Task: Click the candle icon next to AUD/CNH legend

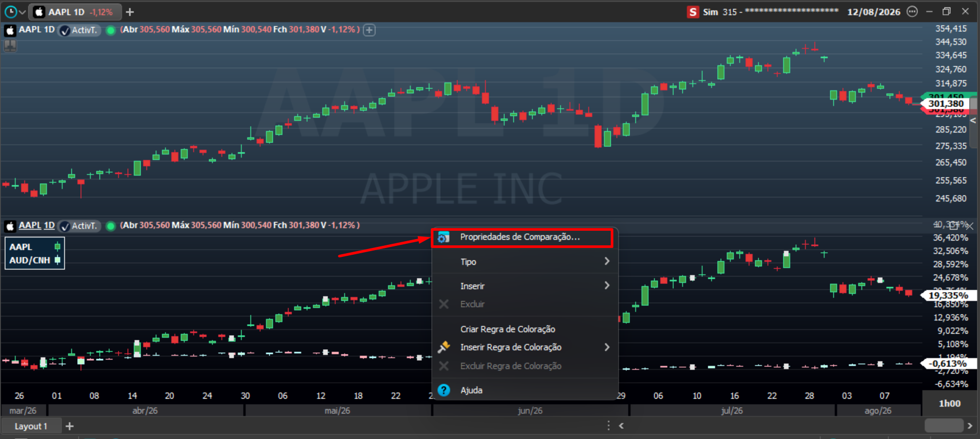Action: click(x=57, y=260)
